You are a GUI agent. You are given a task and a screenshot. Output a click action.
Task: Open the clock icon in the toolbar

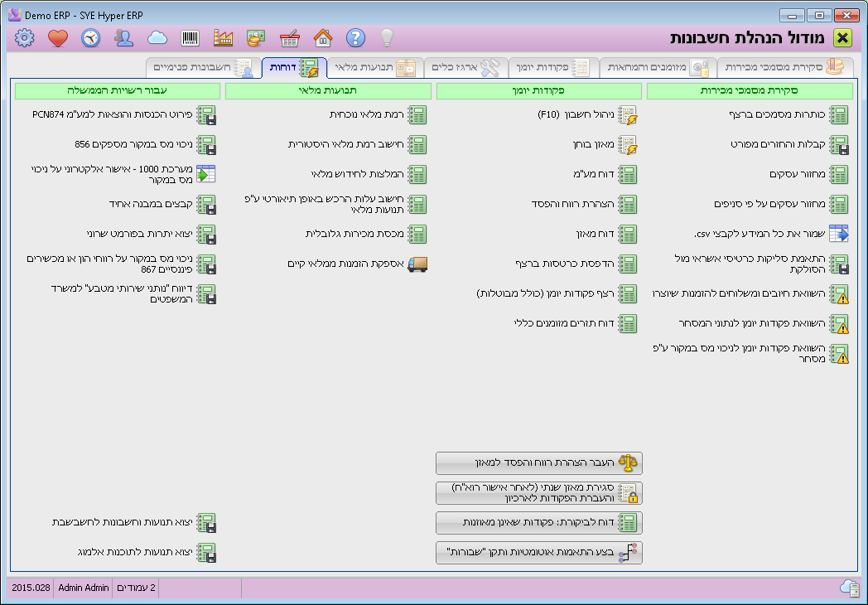tap(90, 37)
